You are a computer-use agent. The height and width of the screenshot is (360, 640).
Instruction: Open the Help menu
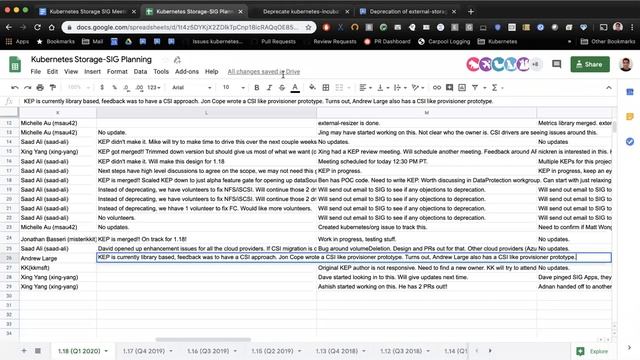[x=211, y=71]
